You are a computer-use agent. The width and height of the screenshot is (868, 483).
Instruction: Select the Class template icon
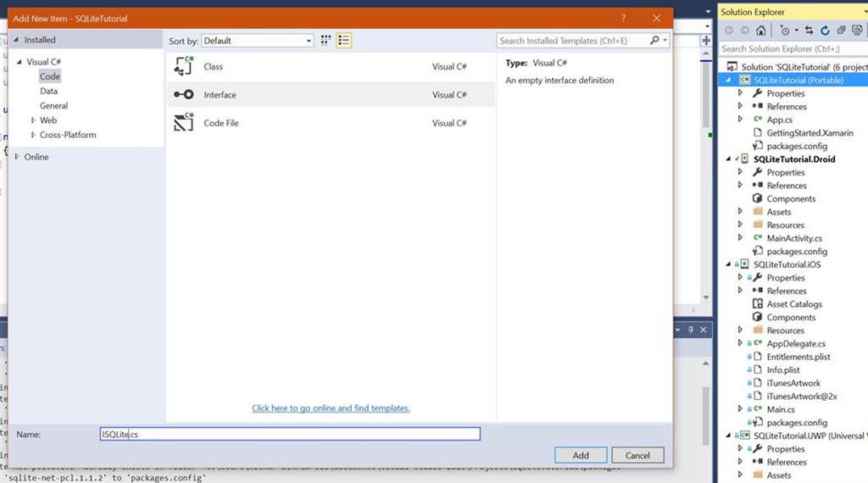[184, 66]
